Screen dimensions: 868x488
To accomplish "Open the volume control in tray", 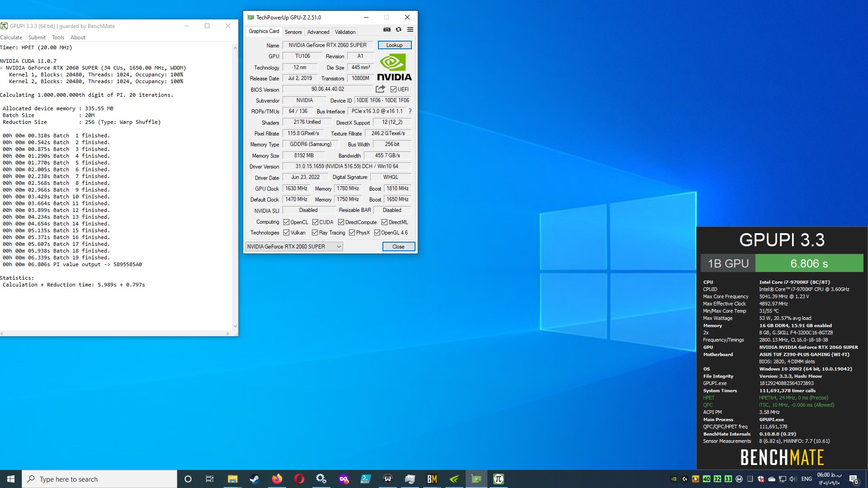I will click(x=793, y=479).
